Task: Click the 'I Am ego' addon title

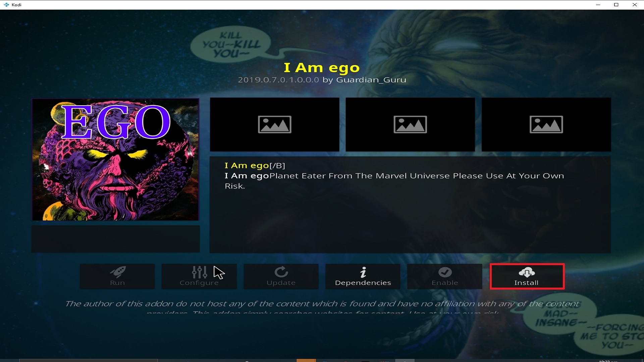Action: pos(322,67)
